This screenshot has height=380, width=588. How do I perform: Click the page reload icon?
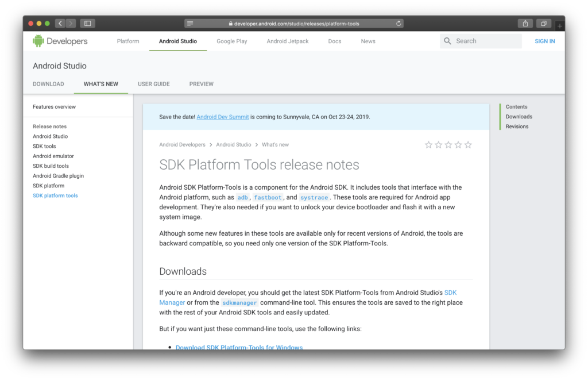(x=399, y=24)
